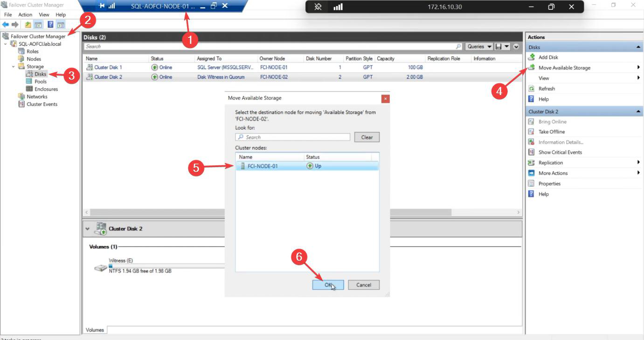Collapse the SQL-AOFCI.lab.local cluster node

tap(6, 44)
